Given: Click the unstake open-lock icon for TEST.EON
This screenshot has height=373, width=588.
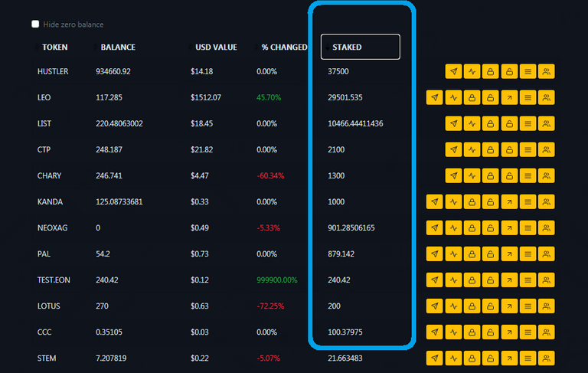Looking at the screenshot, I should (x=491, y=280).
